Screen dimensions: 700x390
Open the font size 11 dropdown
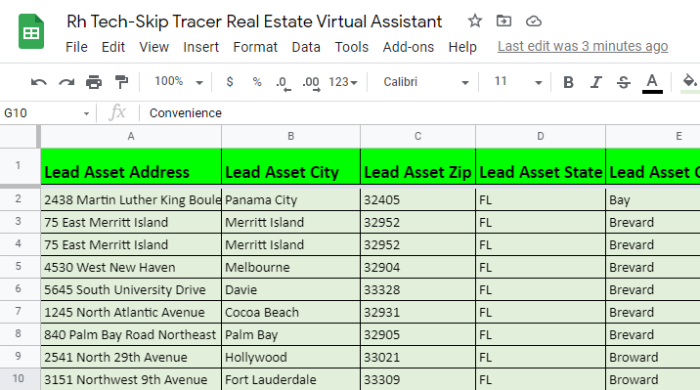click(518, 82)
